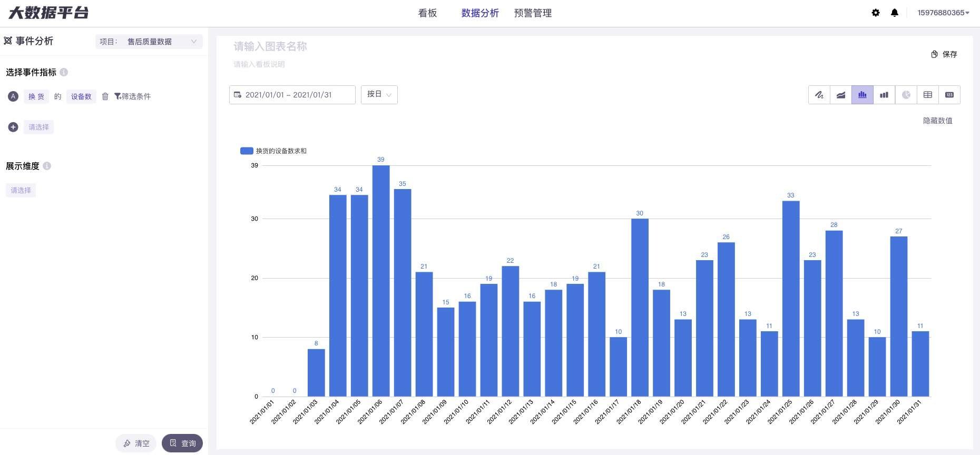The image size is (980, 455).
Task: Change the 换货 event selector
Action: click(36, 96)
